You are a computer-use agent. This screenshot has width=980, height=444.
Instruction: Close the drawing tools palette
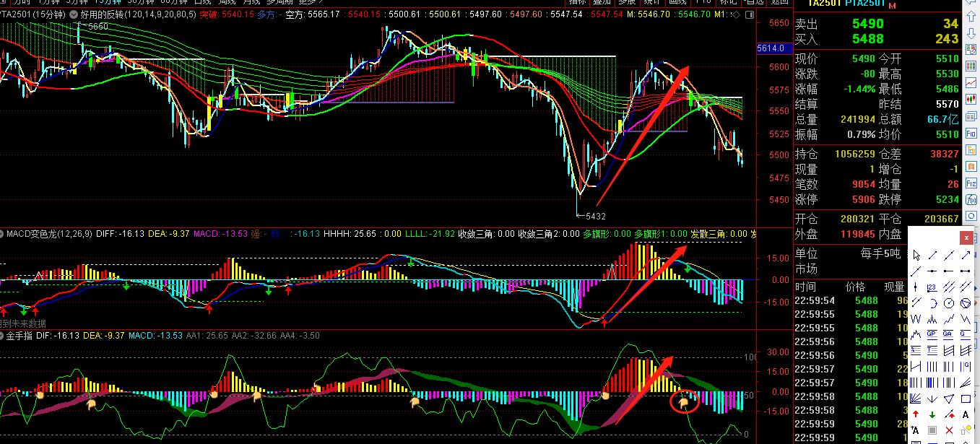click(966, 238)
